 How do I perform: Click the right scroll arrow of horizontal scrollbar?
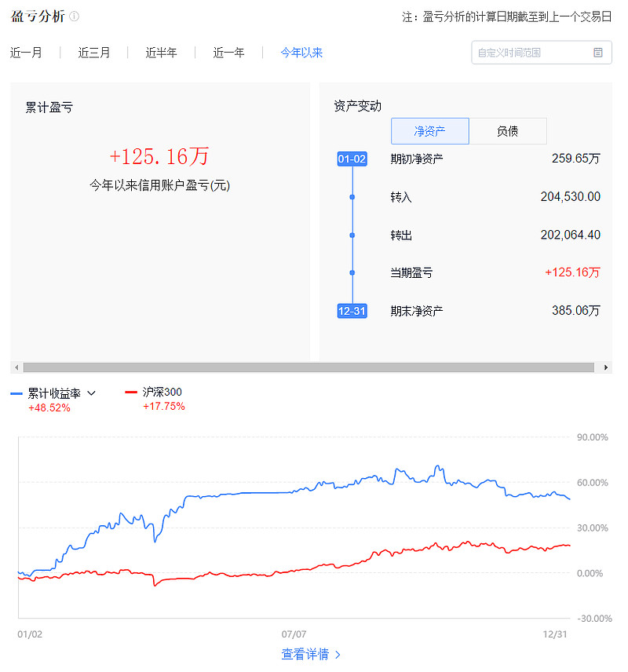pyautogui.click(x=605, y=367)
